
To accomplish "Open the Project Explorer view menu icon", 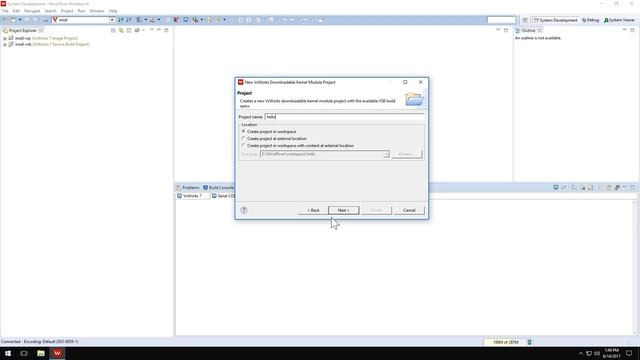I will [x=151, y=31].
